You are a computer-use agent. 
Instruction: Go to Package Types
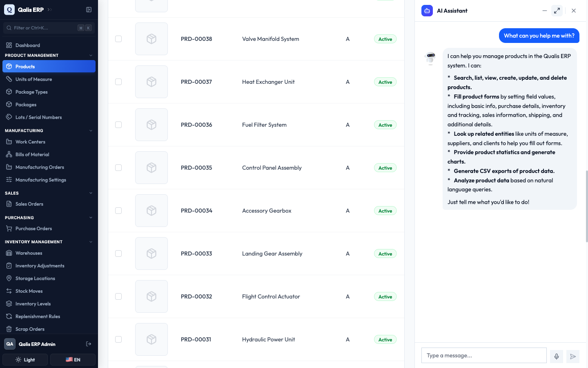click(x=49, y=92)
